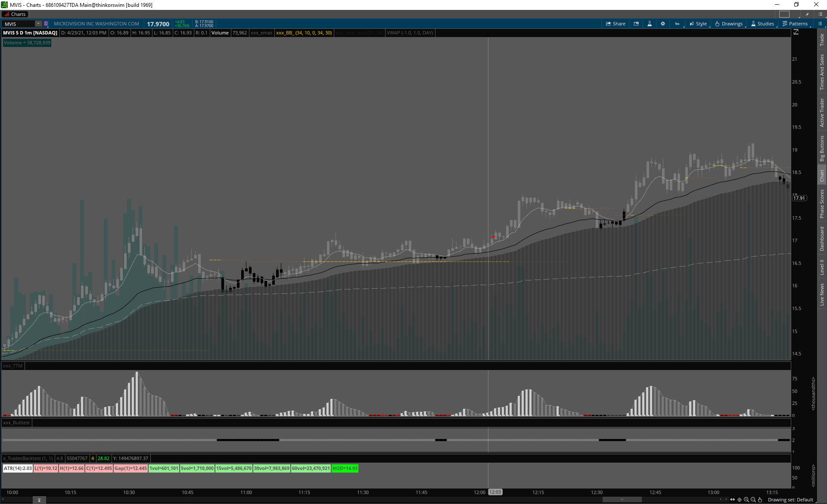Toggle the price axis scale icon

click(796, 32)
